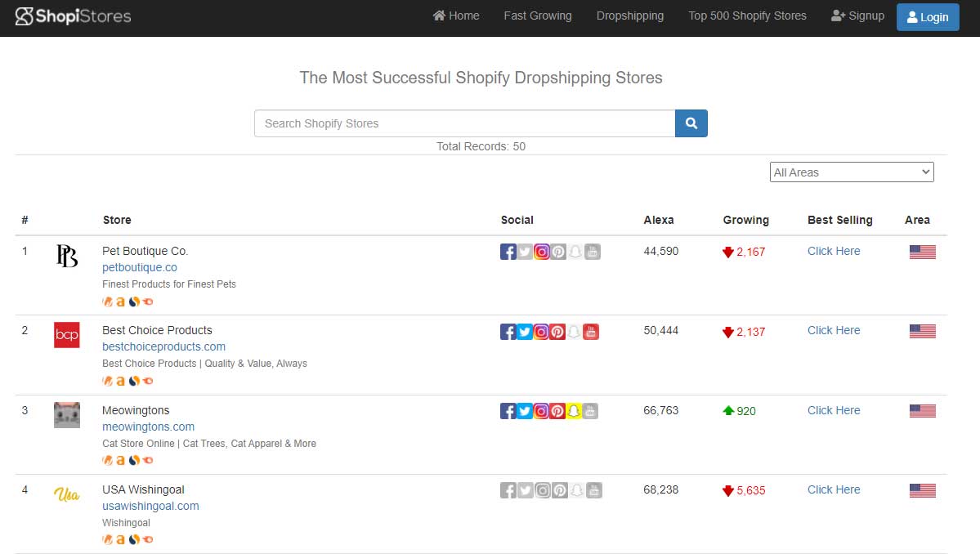Image resolution: width=980 pixels, height=554 pixels.
Task: Navigate to Top 500 Shopify Stores
Action: coord(746,16)
